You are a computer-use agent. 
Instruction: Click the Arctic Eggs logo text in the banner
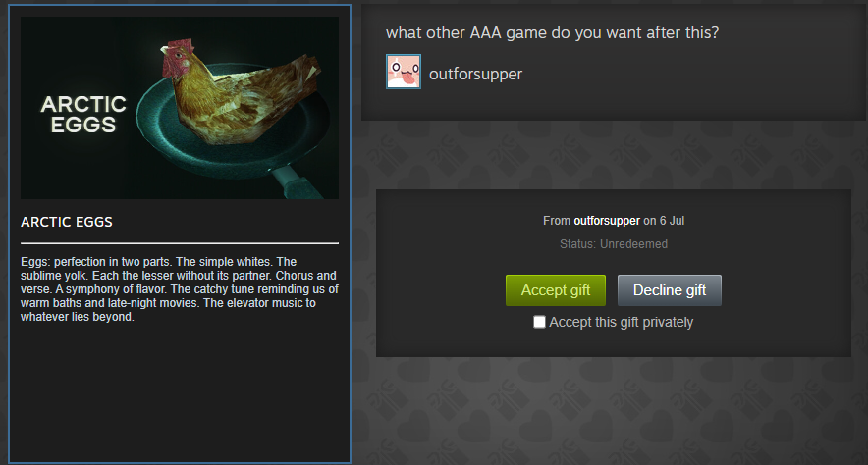pyautogui.click(x=83, y=115)
